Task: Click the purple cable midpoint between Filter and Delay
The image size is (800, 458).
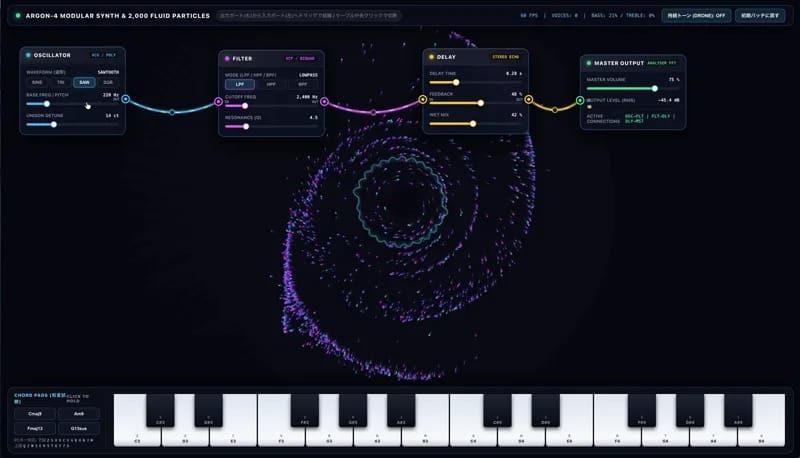Action: click(373, 112)
